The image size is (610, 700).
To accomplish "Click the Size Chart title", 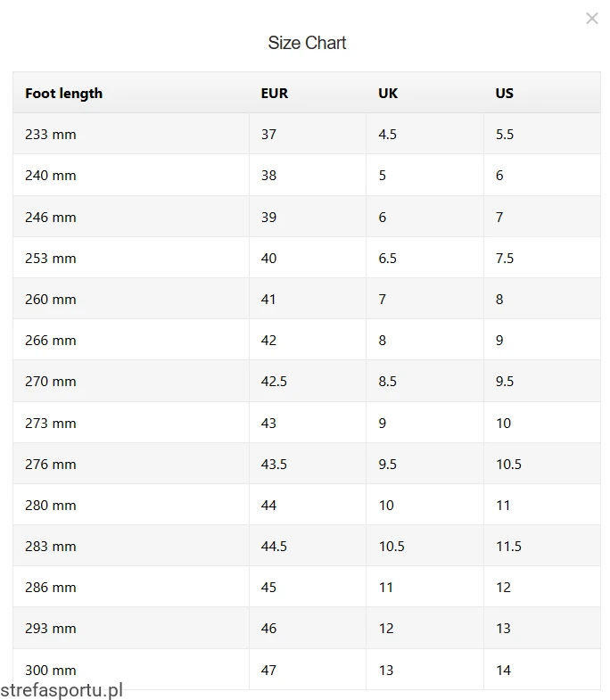I will [x=307, y=43].
